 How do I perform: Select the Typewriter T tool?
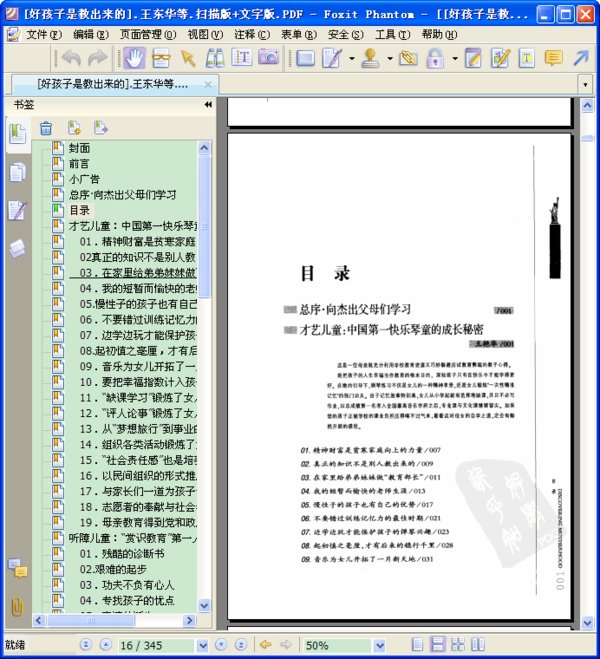pyautogui.click(x=527, y=58)
